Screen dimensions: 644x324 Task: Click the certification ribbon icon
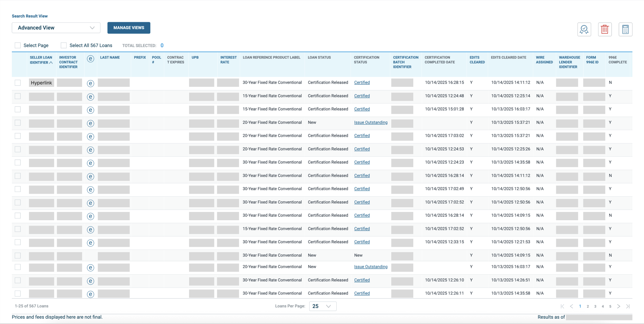point(584,29)
